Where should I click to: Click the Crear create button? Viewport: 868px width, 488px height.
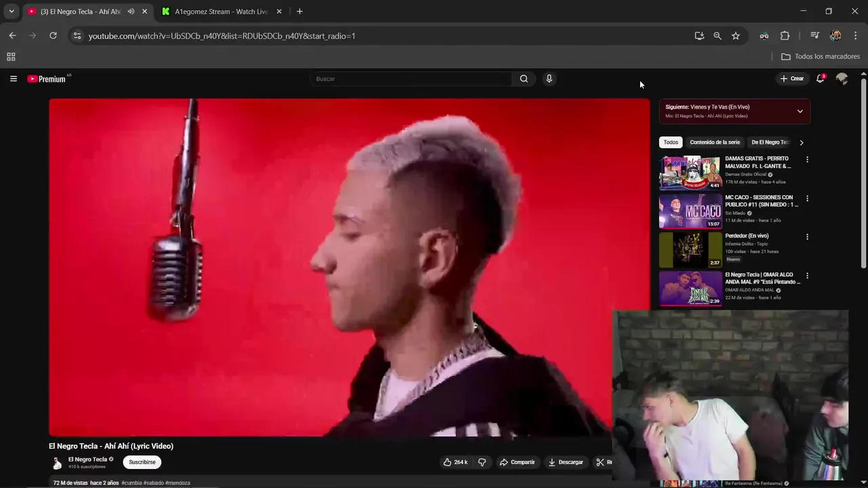(792, 79)
